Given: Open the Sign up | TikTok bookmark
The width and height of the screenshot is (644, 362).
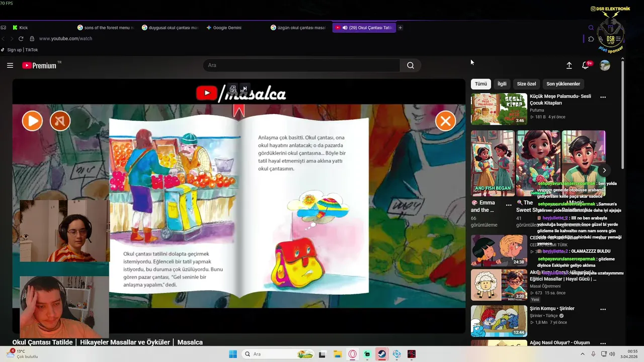Looking at the screenshot, I should coord(20,50).
